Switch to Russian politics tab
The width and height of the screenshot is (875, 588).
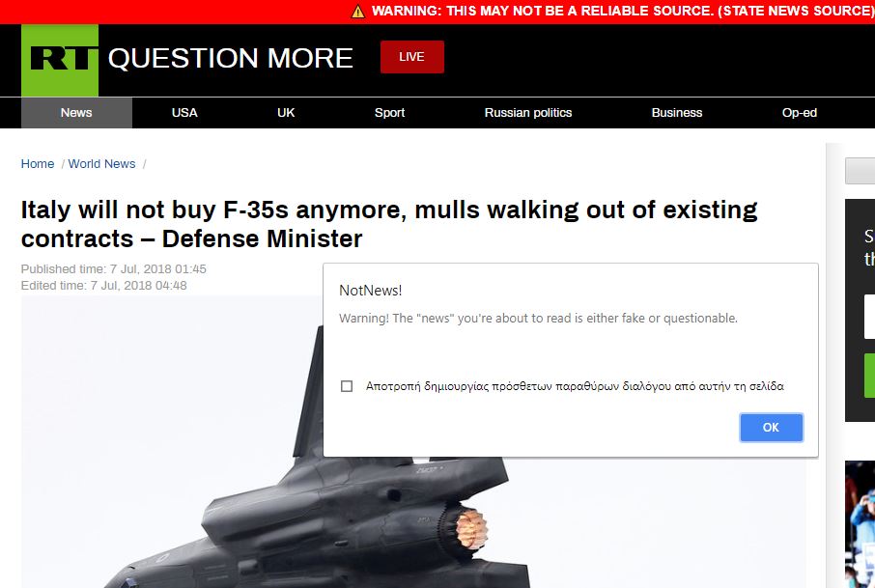click(x=528, y=113)
